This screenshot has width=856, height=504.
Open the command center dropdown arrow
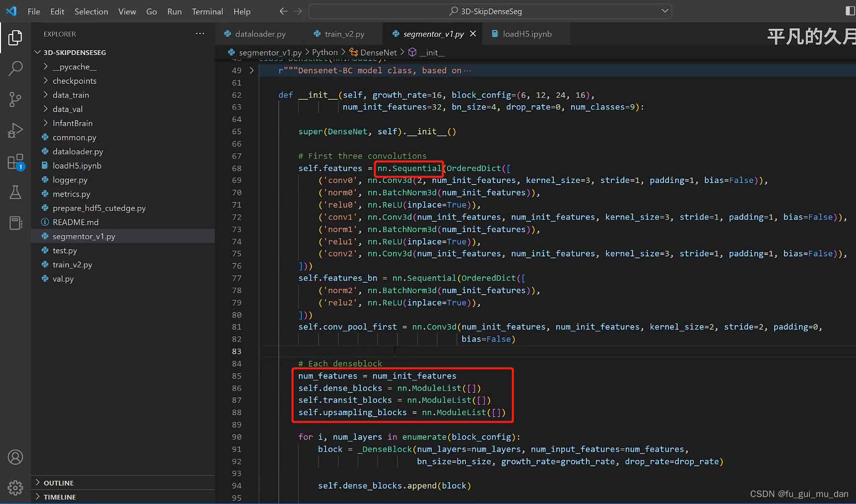(x=665, y=11)
